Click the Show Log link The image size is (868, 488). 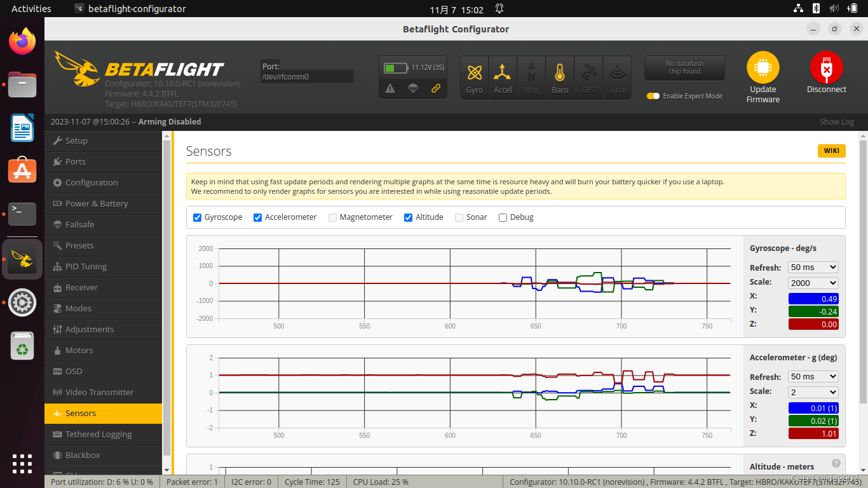click(836, 122)
